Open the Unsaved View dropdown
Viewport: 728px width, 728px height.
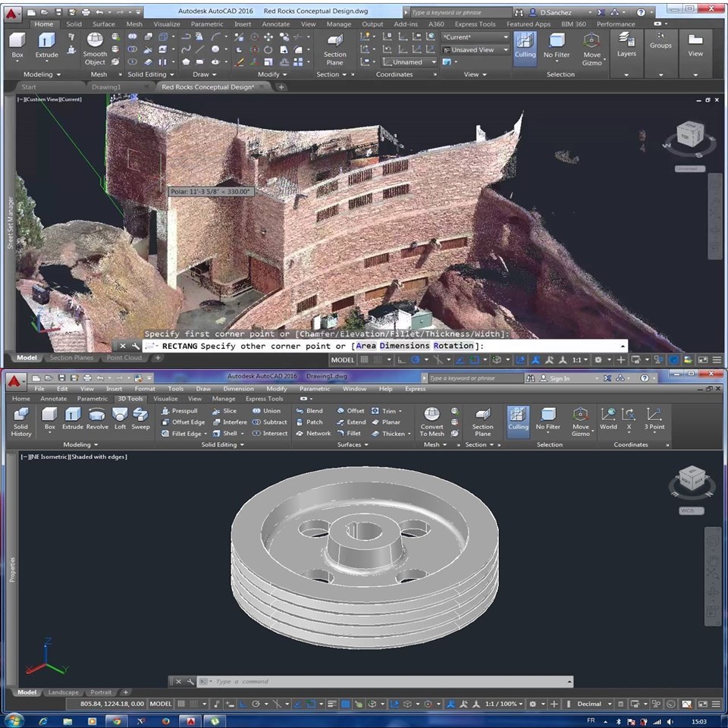pos(475,50)
